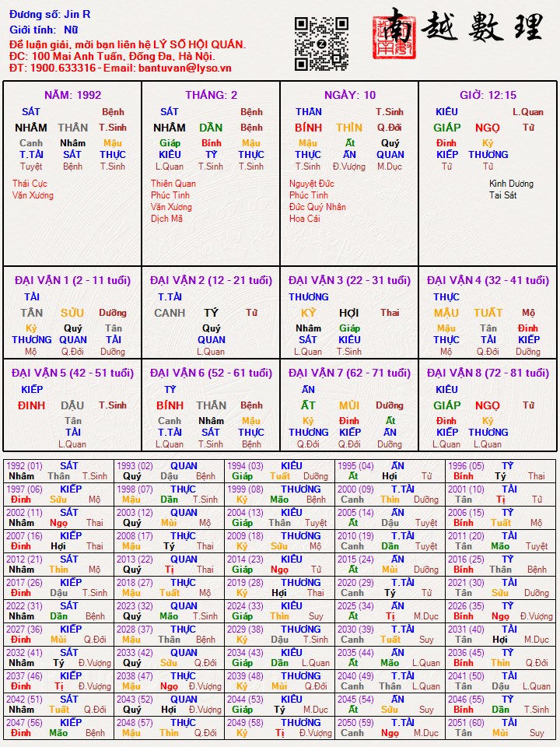
Task: Click the 1992 (01) year cell
Action: coord(58,471)
